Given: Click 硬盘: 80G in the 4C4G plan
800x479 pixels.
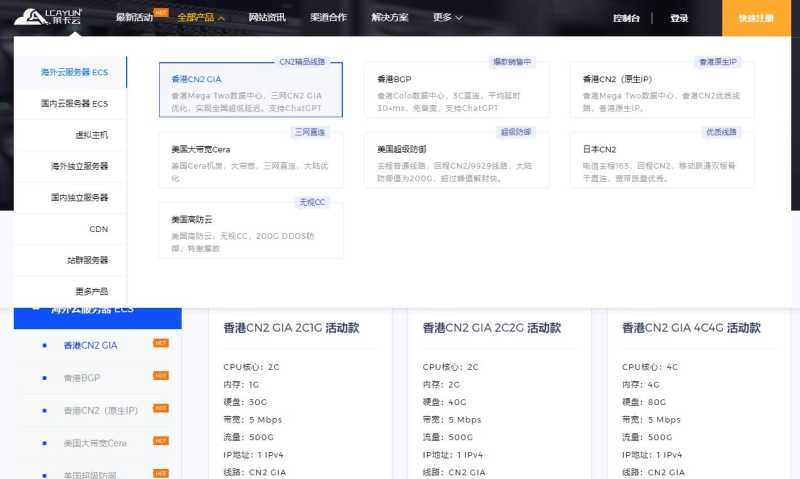Looking at the screenshot, I should click(644, 402).
